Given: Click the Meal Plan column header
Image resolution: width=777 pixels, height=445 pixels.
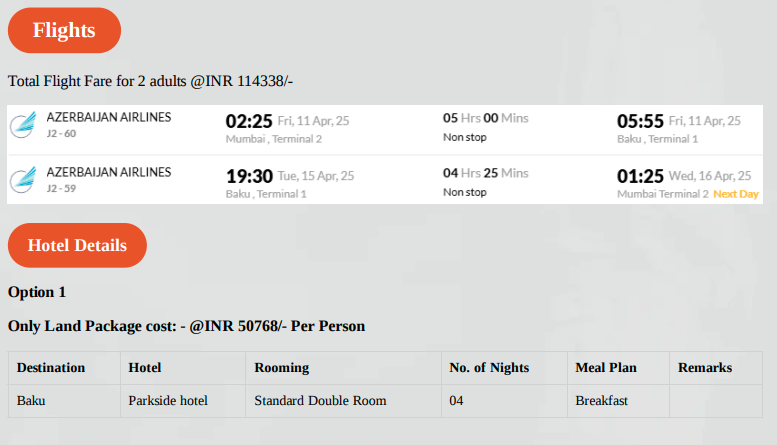Looking at the screenshot, I should pyautogui.click(x=606, y=368).
